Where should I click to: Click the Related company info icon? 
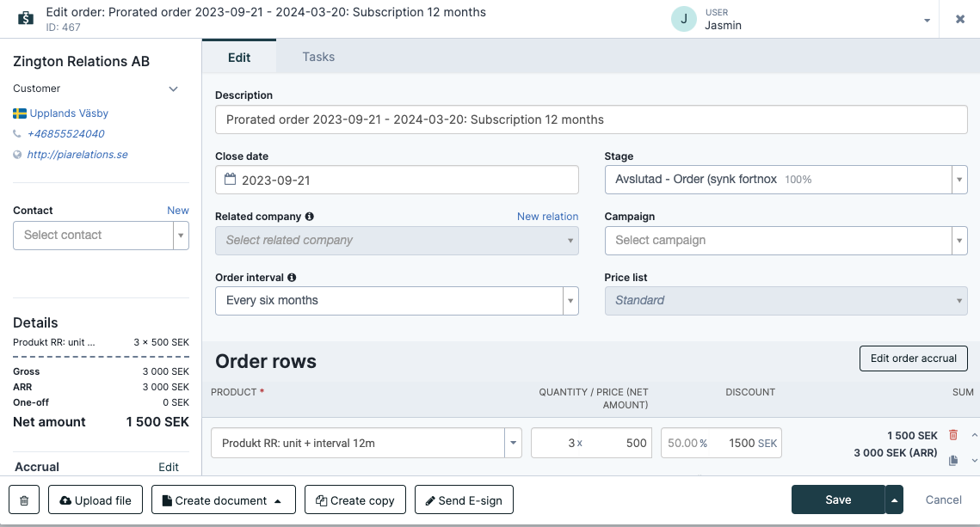[x=310, y=216]
